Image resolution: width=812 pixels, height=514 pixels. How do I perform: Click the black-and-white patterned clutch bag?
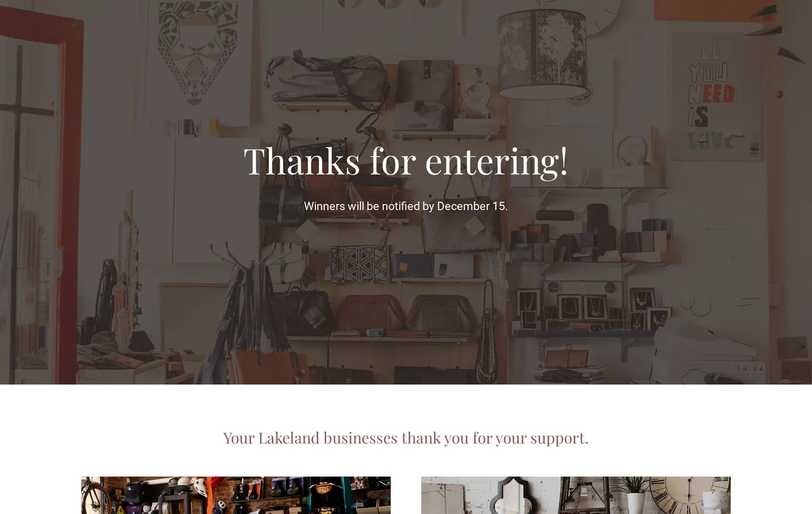coord(359,264)
